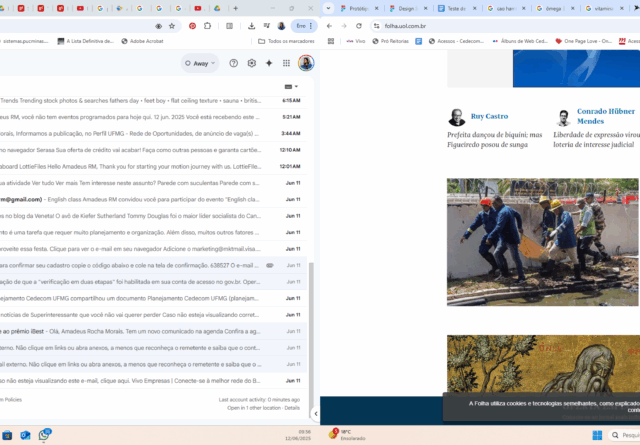
Task: Collapse Gmail side panel arrow
Action: (316, 412)
